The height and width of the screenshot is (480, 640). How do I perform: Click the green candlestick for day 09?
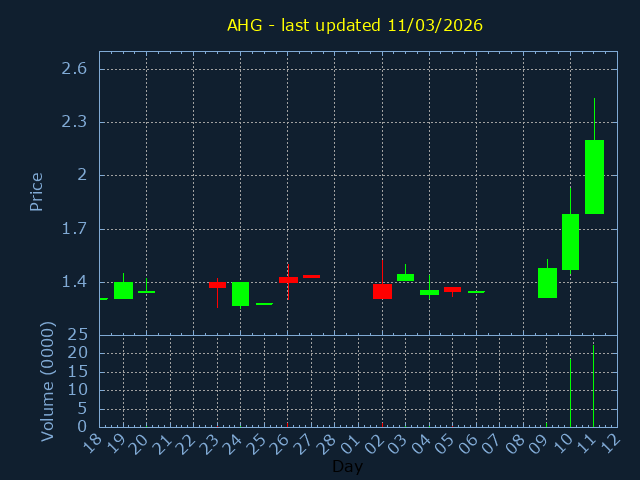pyautogui.click(x=547, y=283)
